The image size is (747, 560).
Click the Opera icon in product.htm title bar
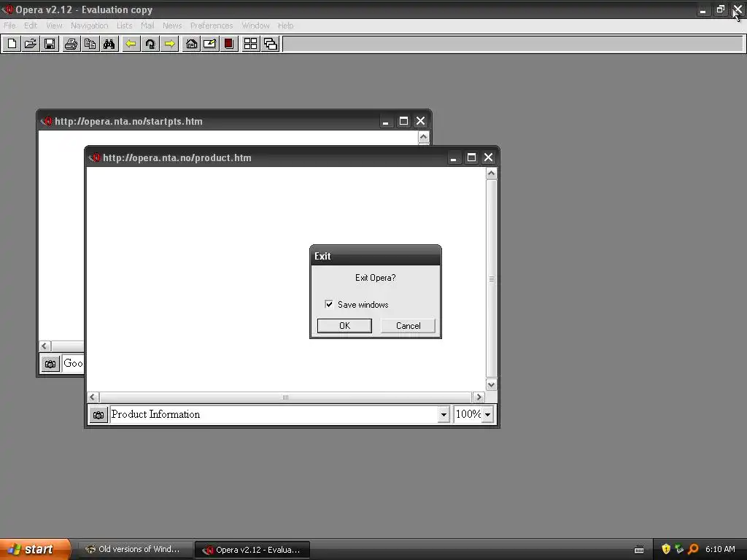(95, 157)
